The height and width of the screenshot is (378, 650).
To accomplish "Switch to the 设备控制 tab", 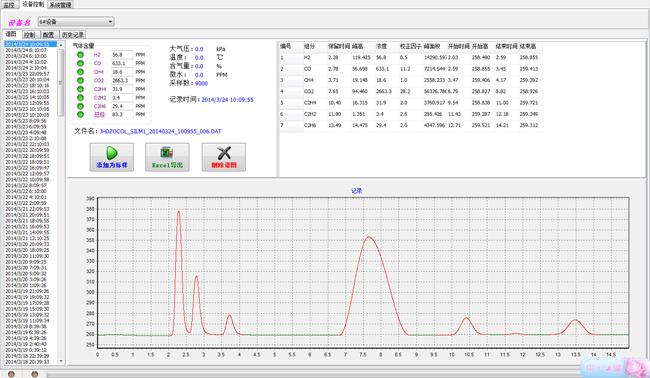I will coord(33,4).
